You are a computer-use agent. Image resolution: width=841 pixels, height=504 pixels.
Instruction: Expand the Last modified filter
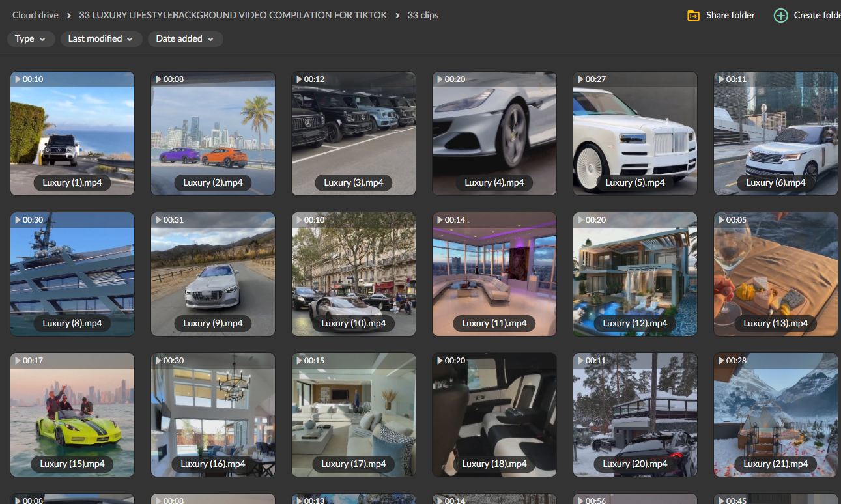click(101, 39)
